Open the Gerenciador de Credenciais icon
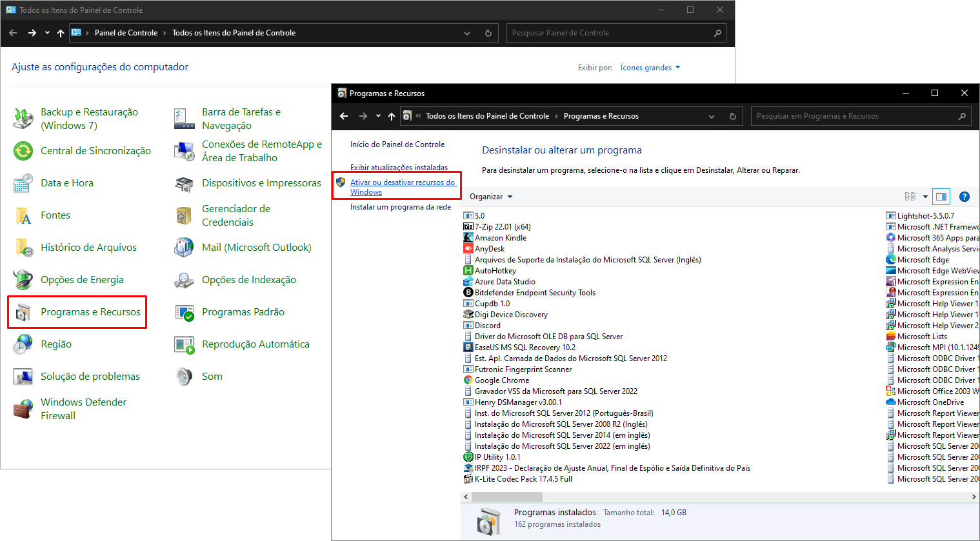This screenshot has height=541, width=980. click(x=185, y=215)
